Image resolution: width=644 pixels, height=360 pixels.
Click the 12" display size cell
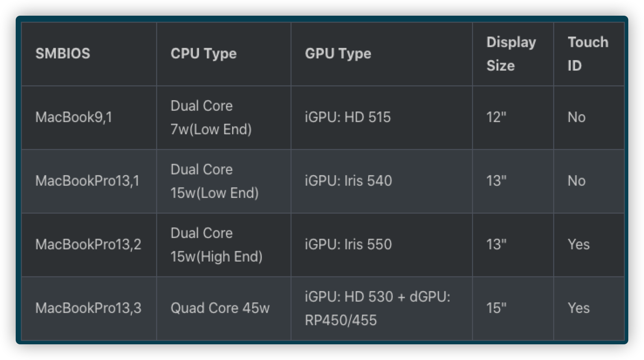click(497, 117)
